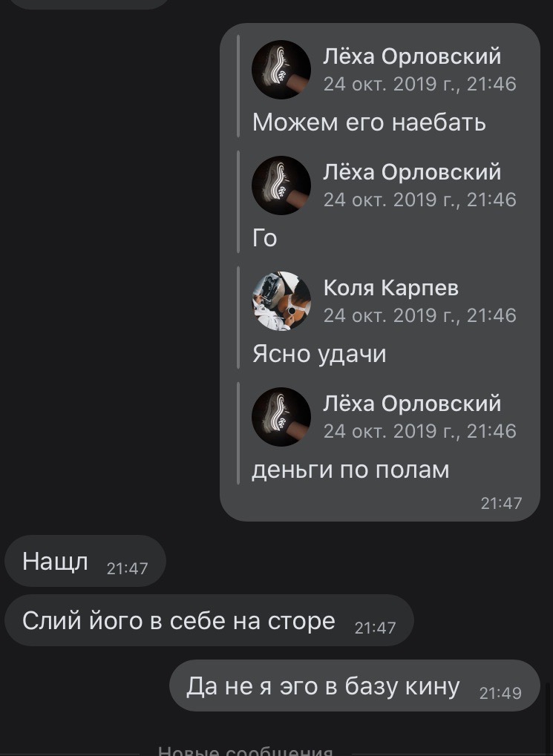553x756 pixels.
Task: Open Лёха Орловский name in first forwarded message
Action: point(412,56)
